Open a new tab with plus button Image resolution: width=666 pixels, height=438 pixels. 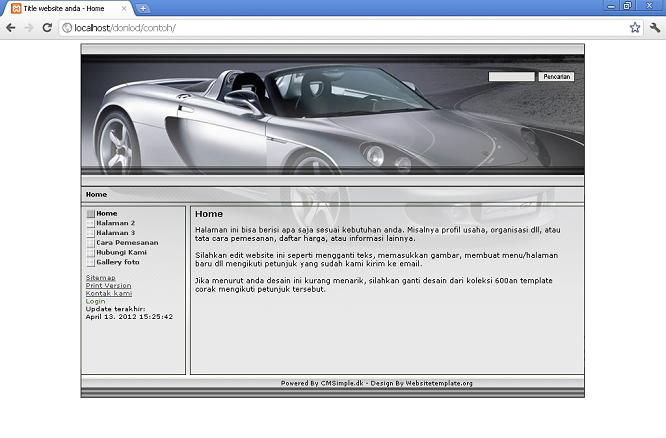click(x=143, y=8)
